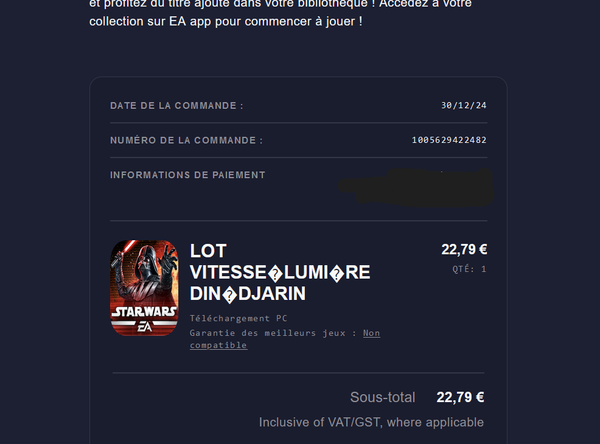This screenshot has width=600, height=444.
Task: Click the Sous-total amount 22,79 €
Action: pyautogui.click(x=460, y=397)
